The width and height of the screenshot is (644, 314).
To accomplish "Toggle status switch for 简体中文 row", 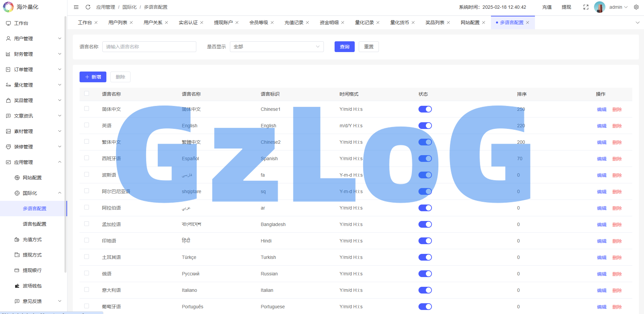I will pyautogui.click(x=425, y=109).
